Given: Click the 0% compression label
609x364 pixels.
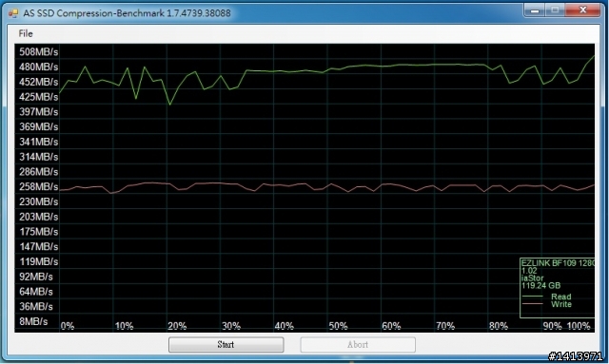Looking at the screenshot, I should pos(68,326).
